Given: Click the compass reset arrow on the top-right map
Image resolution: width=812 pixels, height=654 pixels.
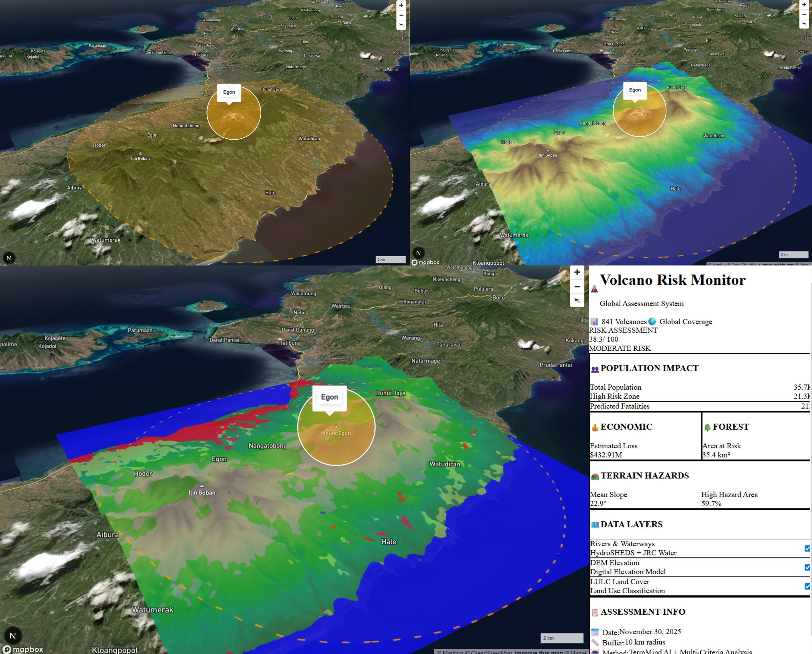Looking at the screenshot, I should 804,24.
